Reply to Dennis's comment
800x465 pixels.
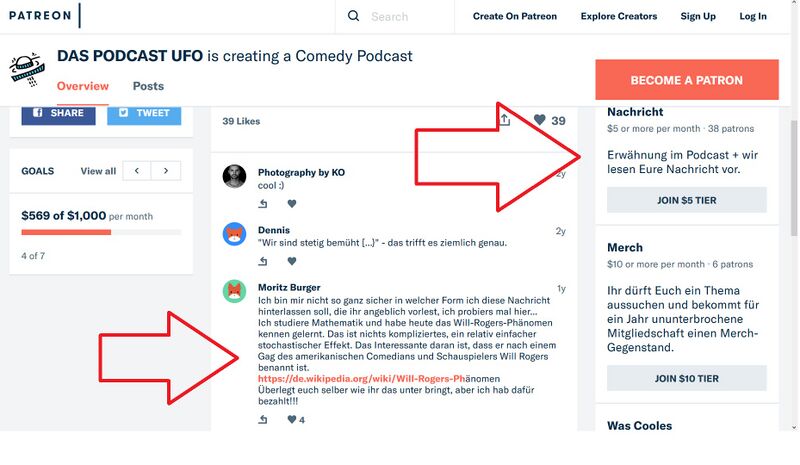click(x=263, y=261)
